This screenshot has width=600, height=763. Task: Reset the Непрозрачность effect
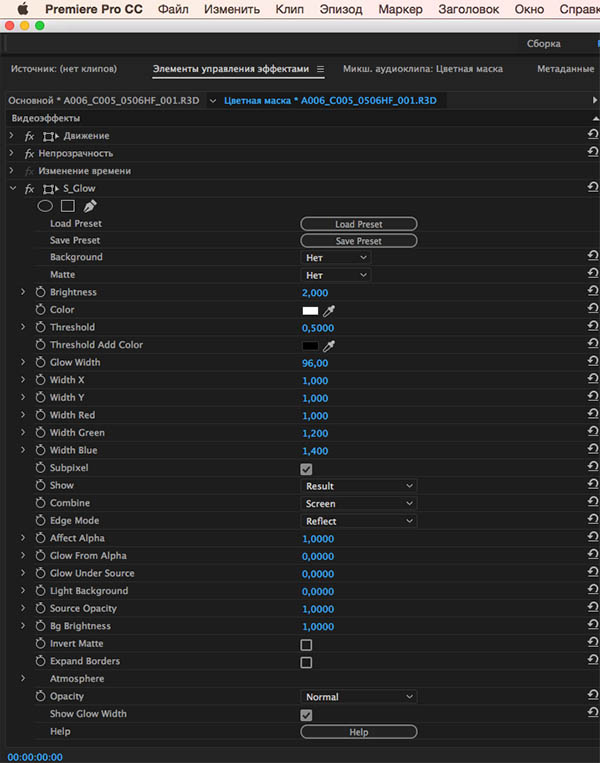593,152
